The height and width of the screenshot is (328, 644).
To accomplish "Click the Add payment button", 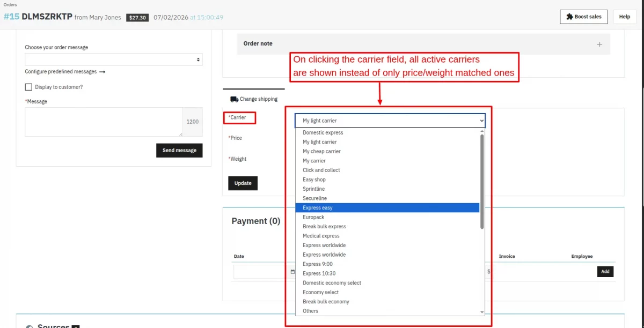I will coord(605,272).
